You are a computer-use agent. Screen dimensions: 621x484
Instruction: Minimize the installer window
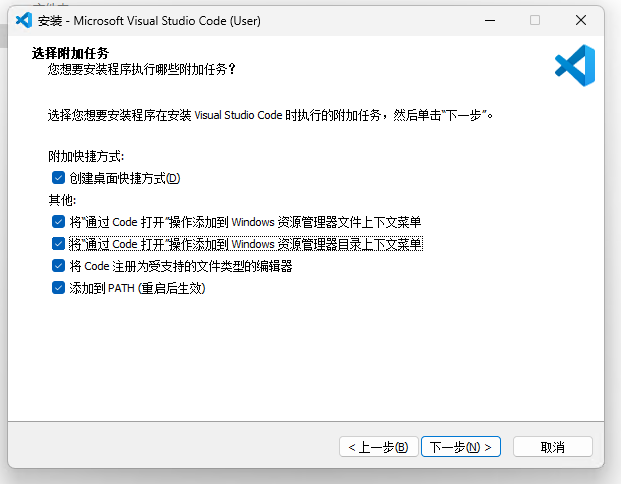click(x=490, y=20)
